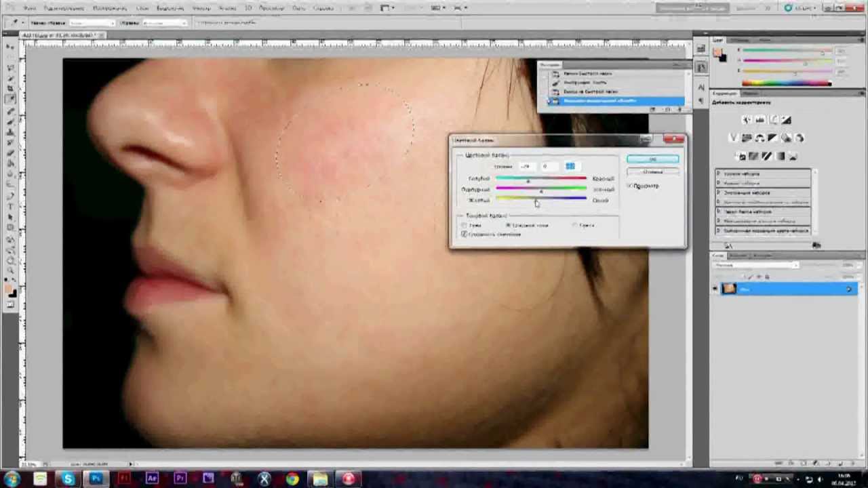
Task: Click OK in the Color Balance dialog
Action: (x=652, y=159)
